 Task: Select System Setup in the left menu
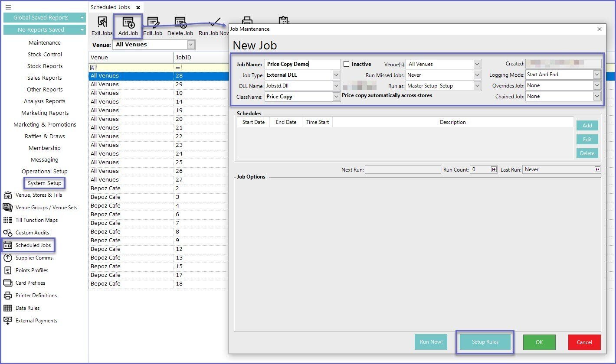44,183
